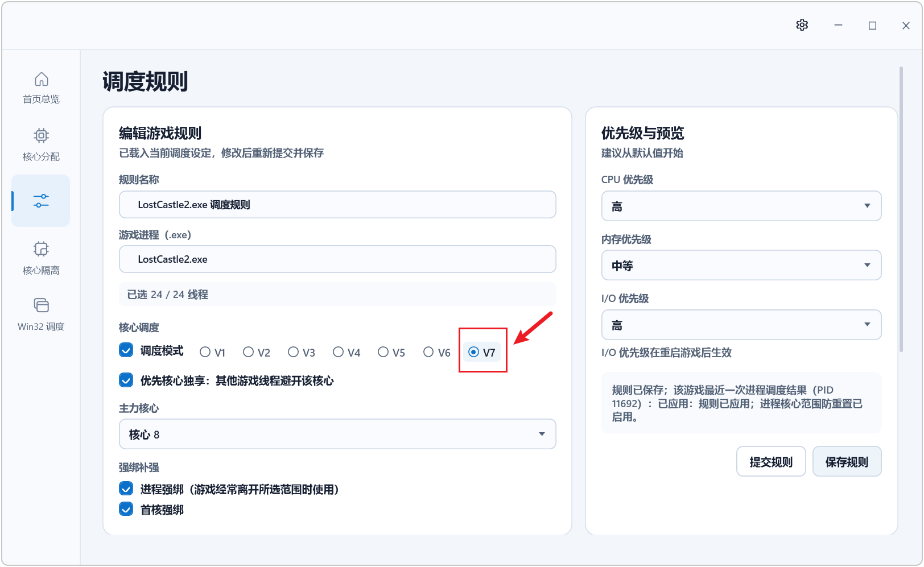Select the V7 scheduling mode radio
Viewport: 924px width, 567px height.
coord(473,352)
